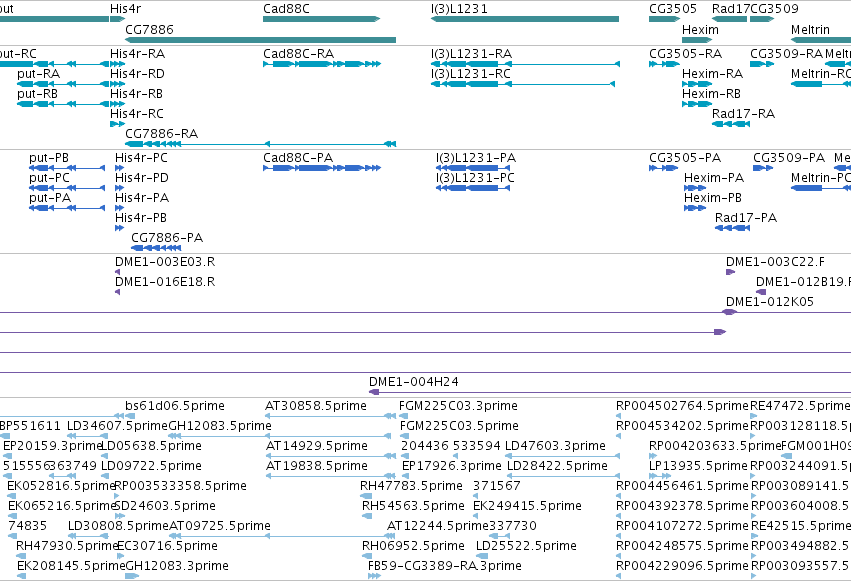Select the DME1-003C22.F clone end
Image resolution: width=851 pixels, height=581 pixels.
click(x=731, y=272)
